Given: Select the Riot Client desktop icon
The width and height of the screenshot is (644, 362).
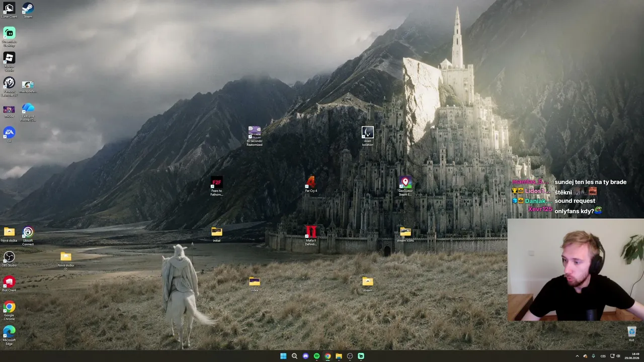Looking at the screenshot, I should (x=9, y=284).
